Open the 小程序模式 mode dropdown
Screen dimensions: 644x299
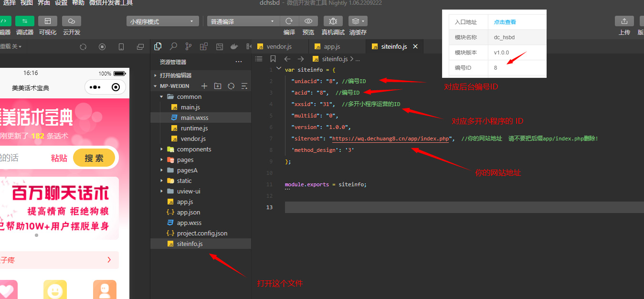162,21
